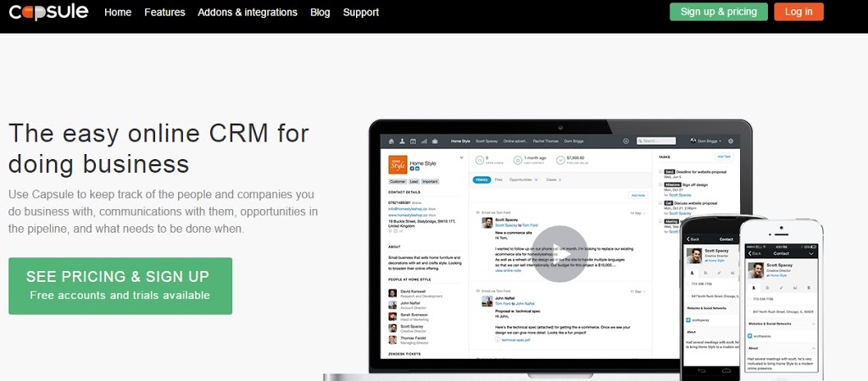Switch to the Files tab
This screenshot has height=381, width=868.
tap(498, 179)
